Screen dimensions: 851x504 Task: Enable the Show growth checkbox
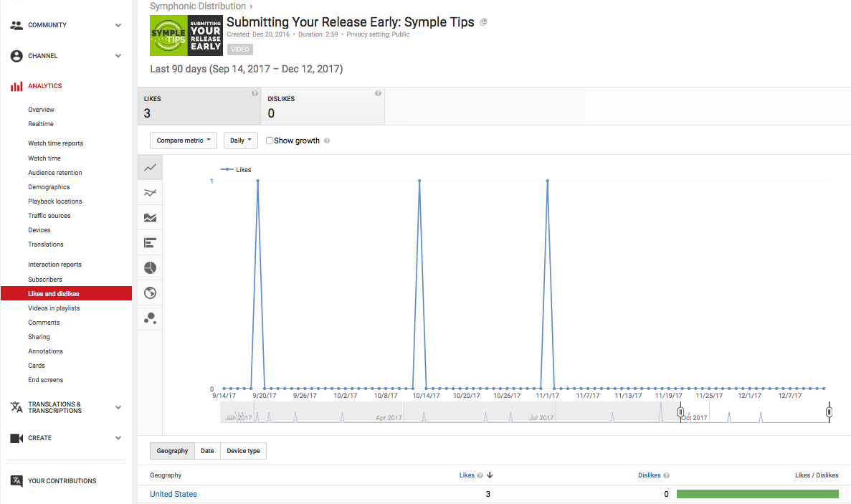[269, 141]
